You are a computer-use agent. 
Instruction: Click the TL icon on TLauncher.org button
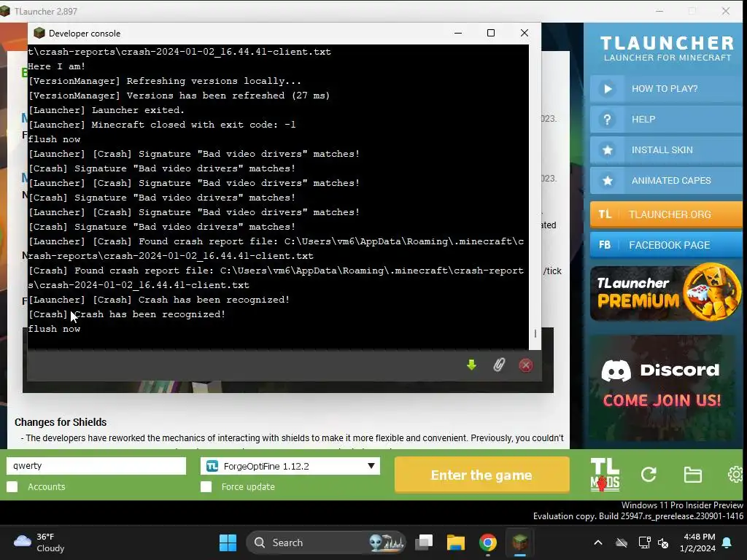(605, 214)
